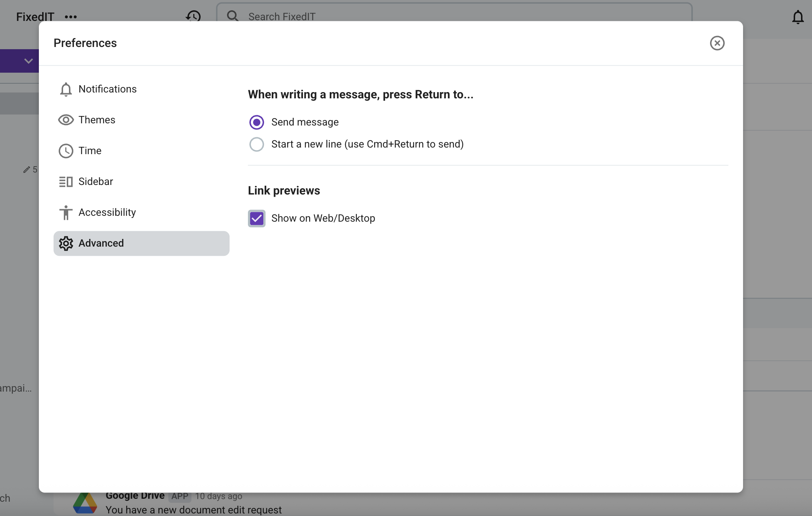Click the Google Drive app icon
812x516 pixels.
[x=85, y=504]
